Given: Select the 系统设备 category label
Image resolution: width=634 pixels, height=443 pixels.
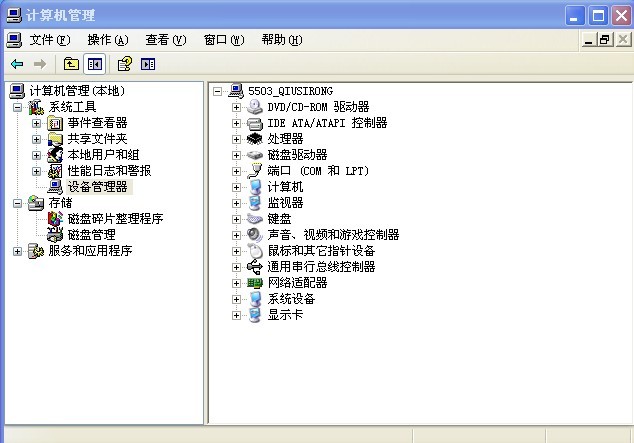Looking at the screenshot, I should 291,299.
